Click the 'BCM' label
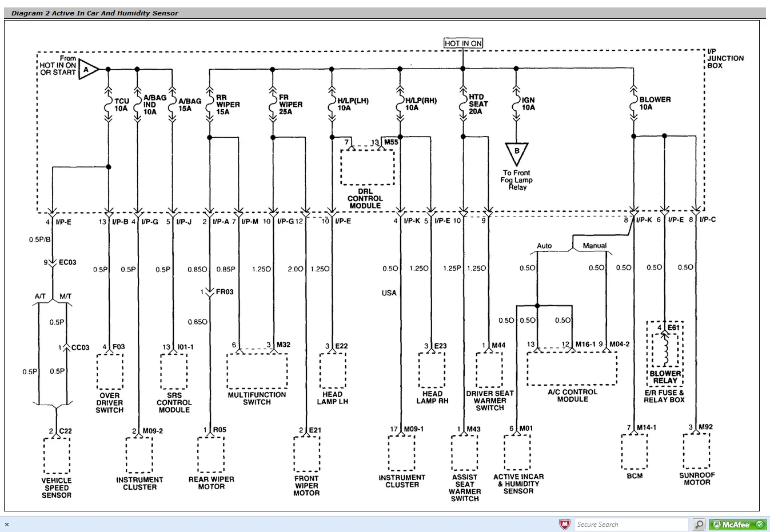Viewport: 770px width, 532px height. tap(635, 475)
